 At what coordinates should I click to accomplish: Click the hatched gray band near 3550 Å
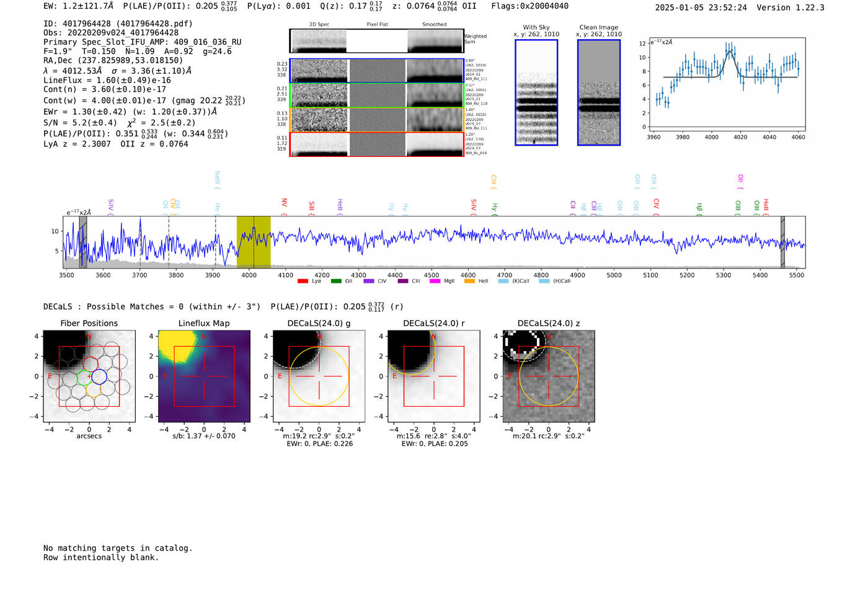(x=83, y=242)
